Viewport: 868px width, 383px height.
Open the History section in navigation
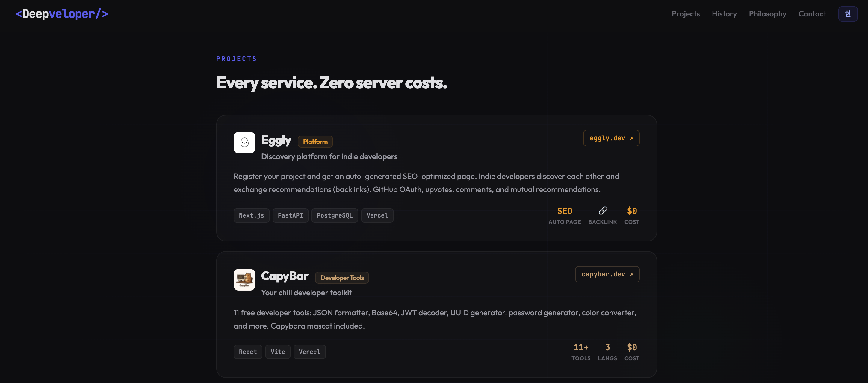tap(724, 14)
